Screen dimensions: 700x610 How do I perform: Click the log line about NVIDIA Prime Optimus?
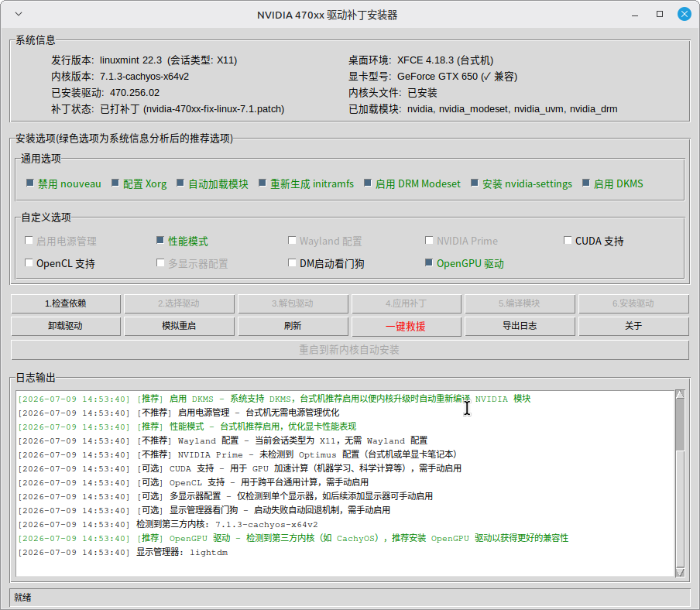238,455
